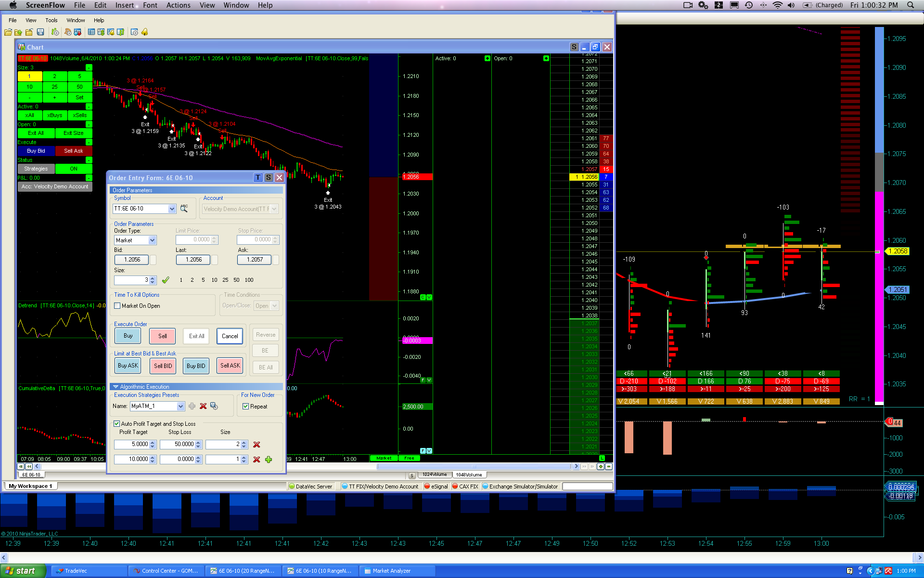Adjust the Profit Target 5.0000 spinner
924x578 pixels.
tap(153, 445)
